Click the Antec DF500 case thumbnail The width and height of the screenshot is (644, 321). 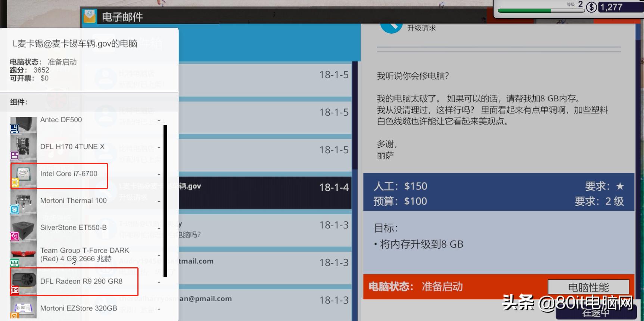click(x=24, y=125)
